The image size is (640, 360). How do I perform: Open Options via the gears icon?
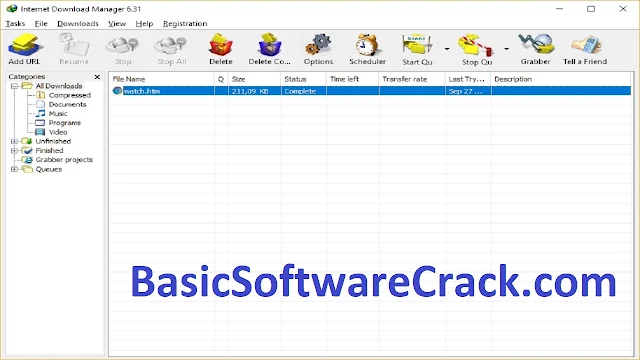coord(318,44)
